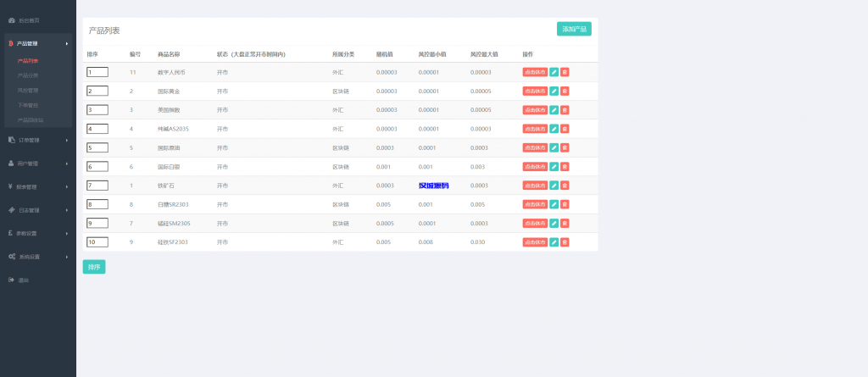Image resolution: width=868 pixels, height=377 pixels.
Task: Edit the 美国指数 product row
Action: pyautogui.click(x=554, y=110)
